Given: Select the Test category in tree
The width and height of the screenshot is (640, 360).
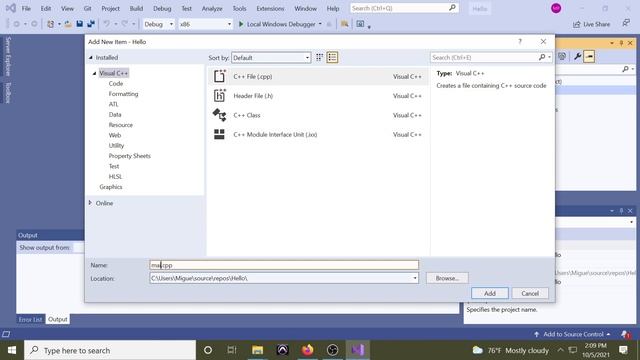Looking at the screenshot, I should [x=114, y=166].
